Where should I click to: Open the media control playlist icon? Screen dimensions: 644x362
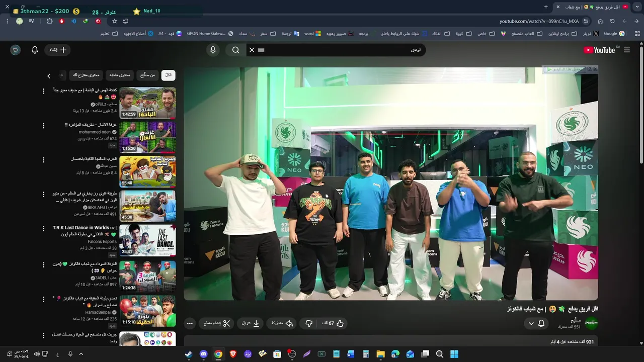[32, 21]
